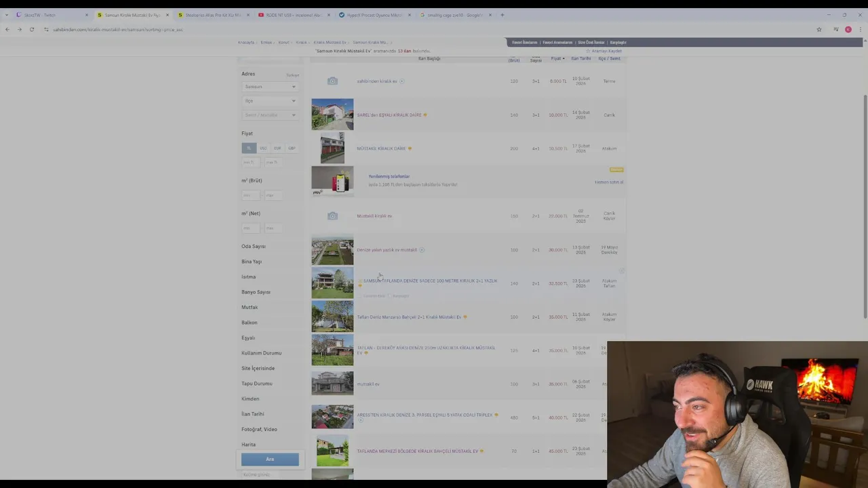Expand the Mutfak filter
868x488 pixels.
coord(250,307)
